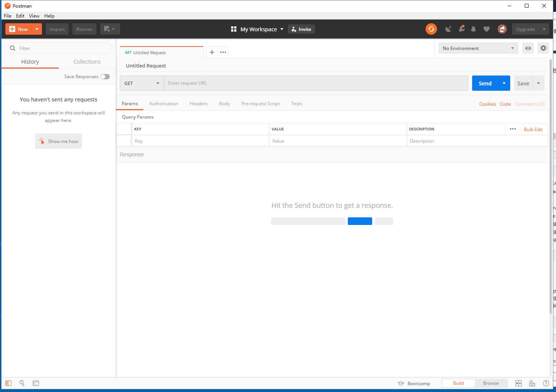The image size is (556, 392).
Task: Open the Send button dropdown arrow
Action: (504, 83)
